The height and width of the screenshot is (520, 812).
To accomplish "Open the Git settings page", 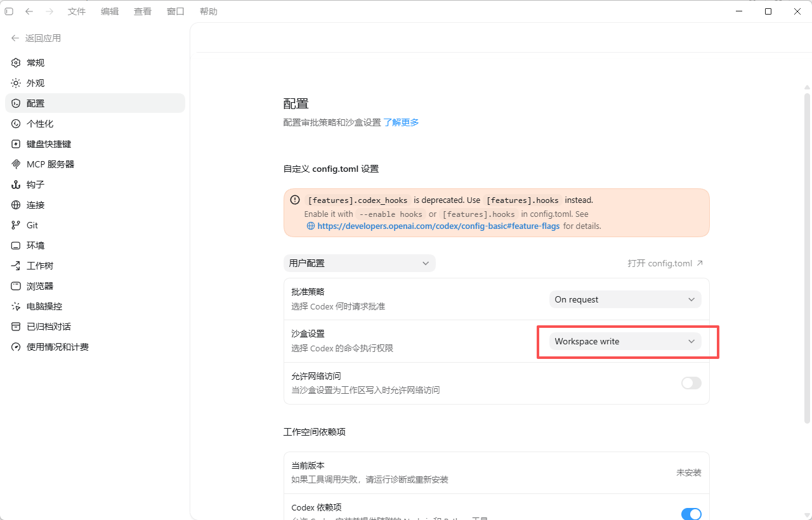I will (95, 225).
